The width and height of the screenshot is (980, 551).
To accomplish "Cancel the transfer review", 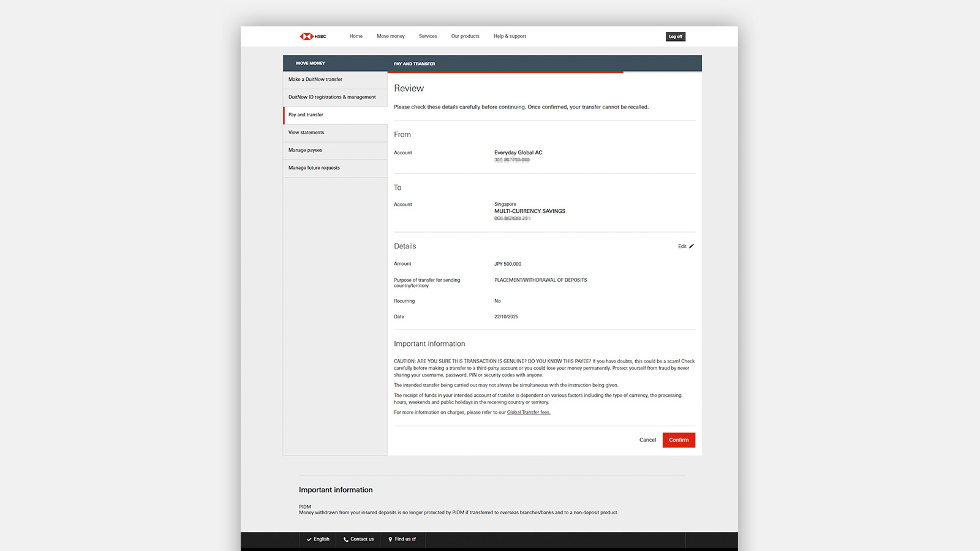I will coord(647,440).
